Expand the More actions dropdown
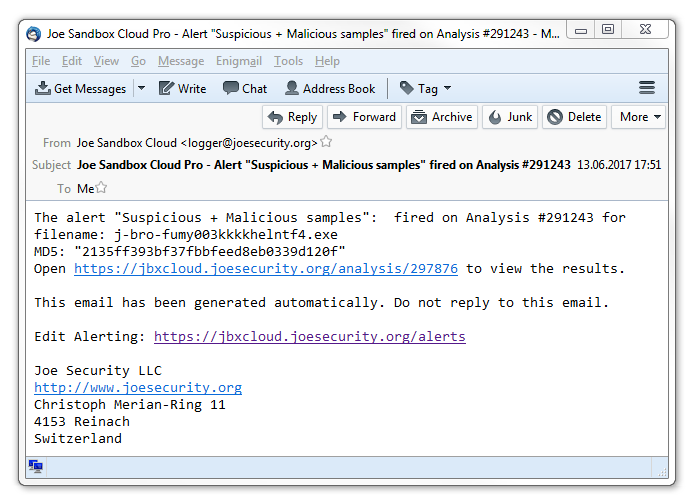This screenshot has height=501, width=692. click(638, 117)
